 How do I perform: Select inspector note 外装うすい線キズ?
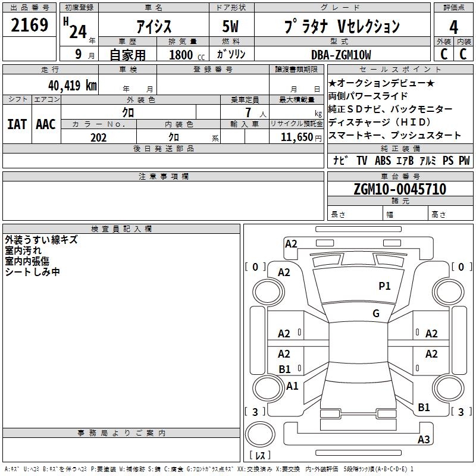[x=41, y=240]
